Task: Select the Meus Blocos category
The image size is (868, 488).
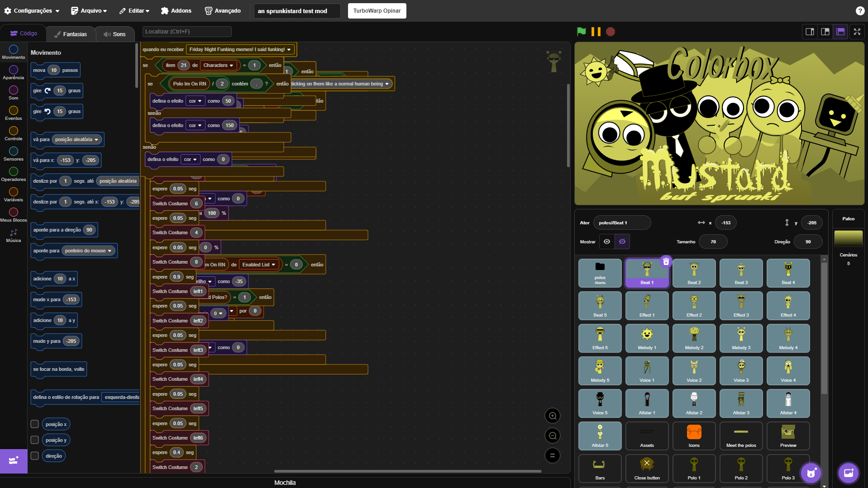Action: click(x=14, y=215)
